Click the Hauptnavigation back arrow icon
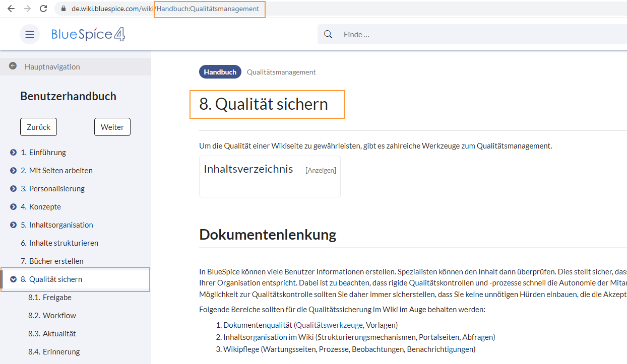The width and height of the screenshot is (627, 364). (x=13, y=66)
